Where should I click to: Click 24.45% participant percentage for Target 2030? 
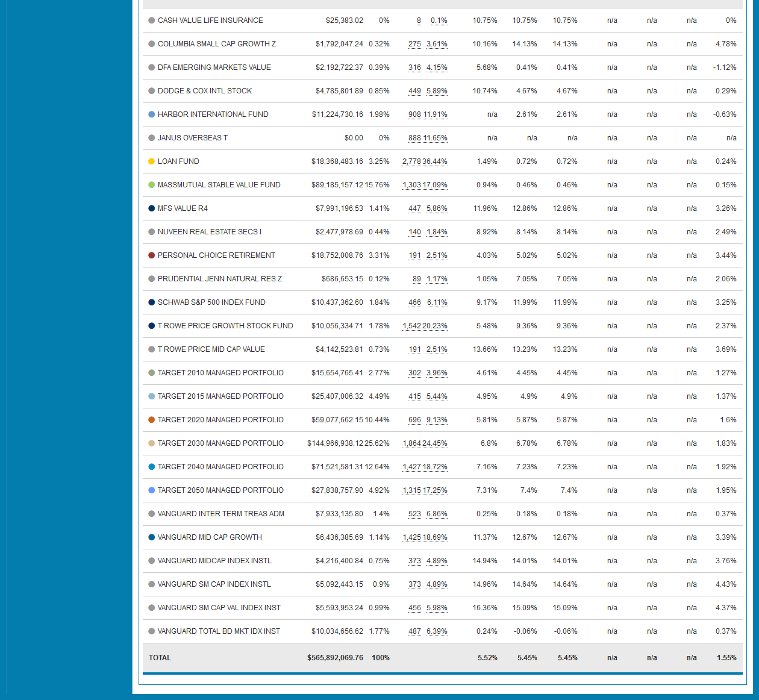coord(435,443)
